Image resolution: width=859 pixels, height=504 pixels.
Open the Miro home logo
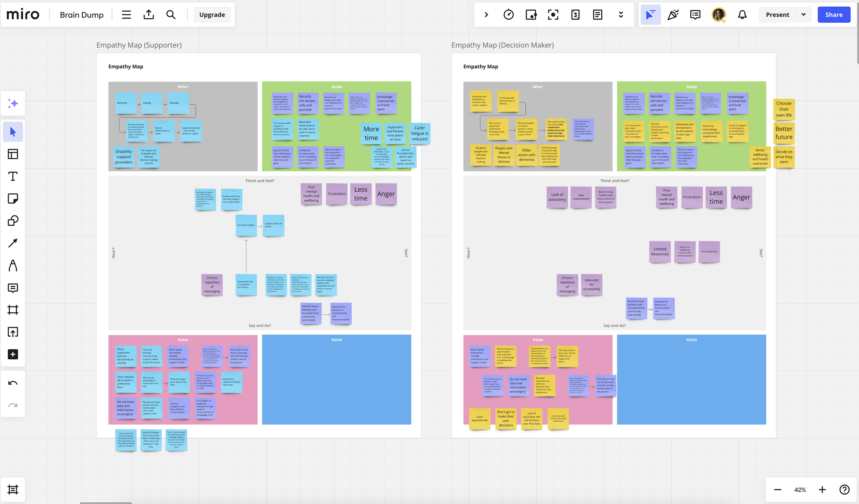pos(23,15)
